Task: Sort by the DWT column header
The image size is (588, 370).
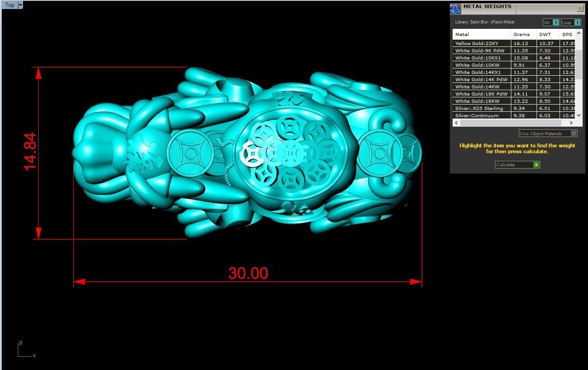Action: (x=548, y=34)
